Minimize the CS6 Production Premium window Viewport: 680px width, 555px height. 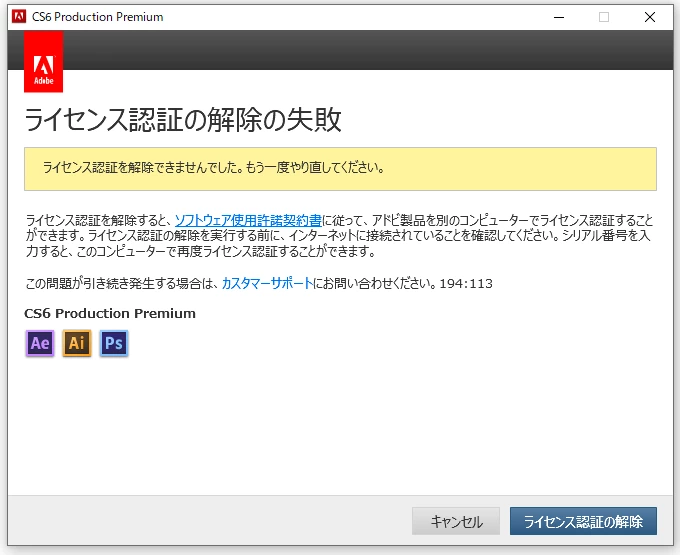click(x=559, y=17)
